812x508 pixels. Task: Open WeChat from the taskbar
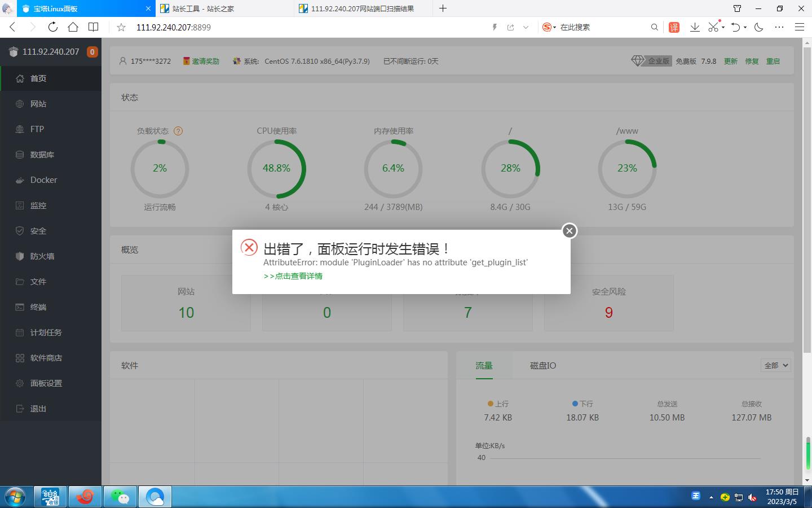[x=120, y=497]
